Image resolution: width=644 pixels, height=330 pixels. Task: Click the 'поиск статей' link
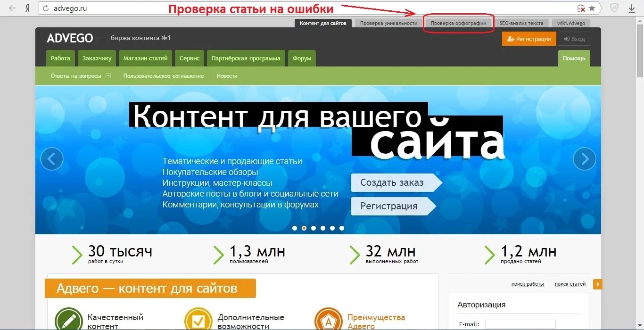click(570, 284)
